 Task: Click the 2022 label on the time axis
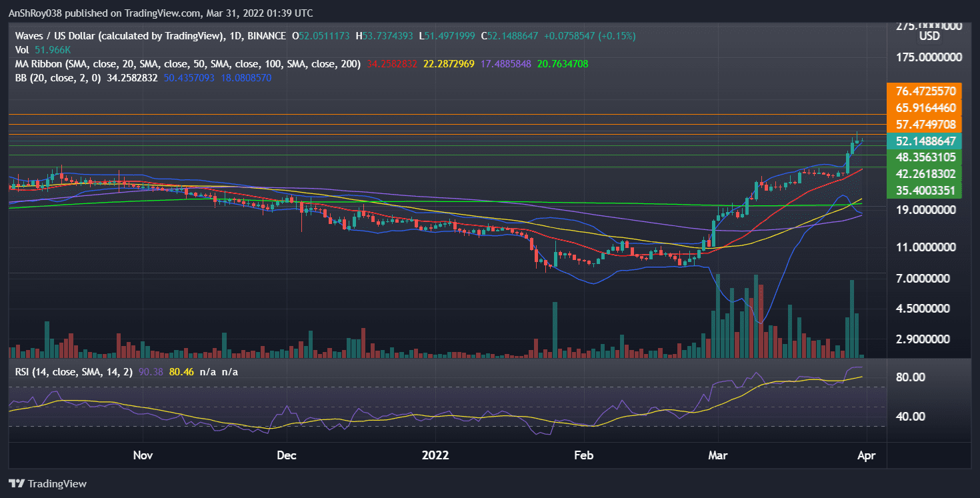click(437, 455)
